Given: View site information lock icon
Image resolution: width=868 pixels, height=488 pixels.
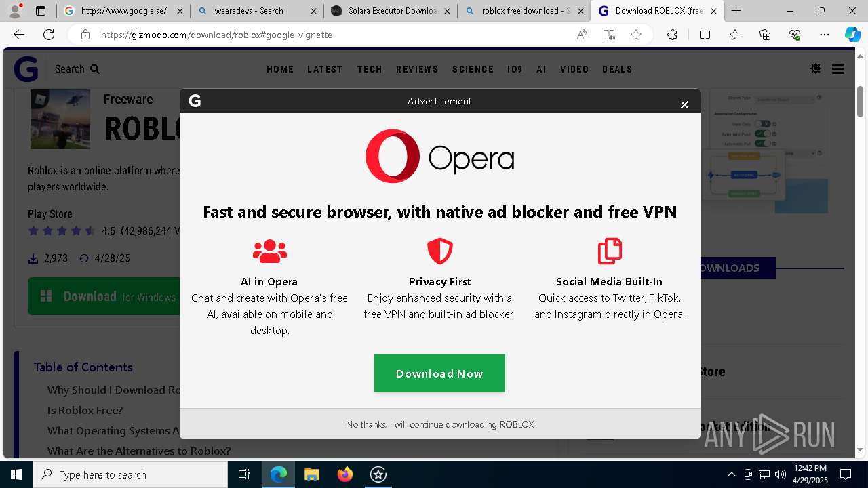Looking at the screenshot, I should (x=85, y=35).
